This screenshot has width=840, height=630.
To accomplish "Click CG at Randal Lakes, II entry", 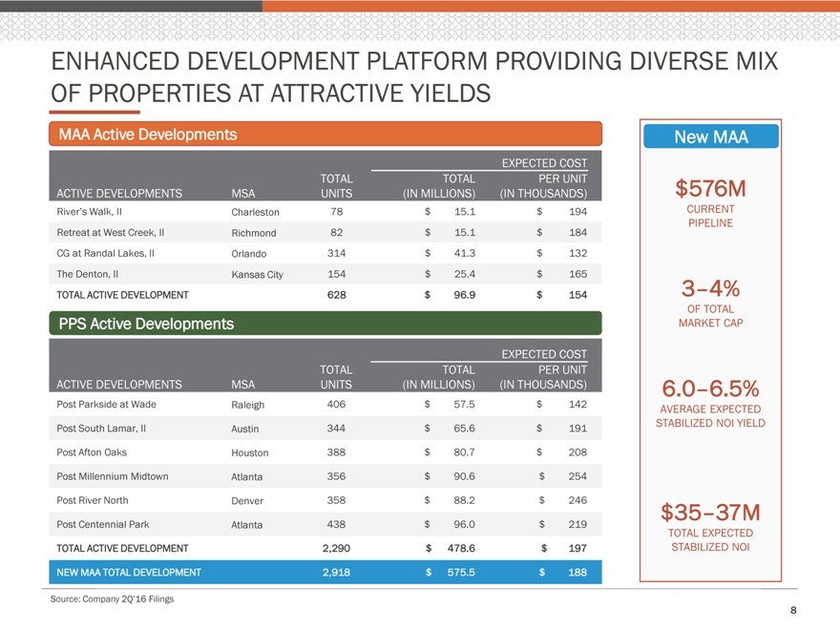I will click(x=107, y=253).
